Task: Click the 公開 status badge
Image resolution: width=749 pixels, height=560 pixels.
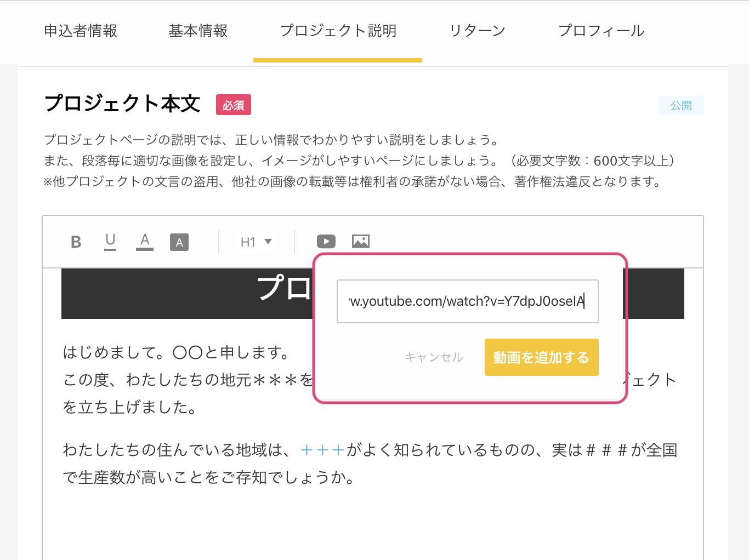Action: pyautogui.click(x=680, y=105)
